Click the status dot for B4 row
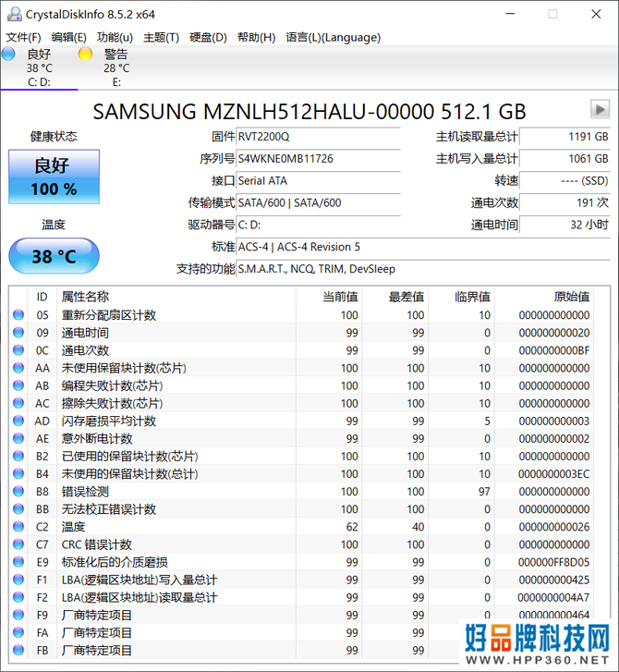The width and height of the screenshot is (619, 672). (x=18, y=473)
